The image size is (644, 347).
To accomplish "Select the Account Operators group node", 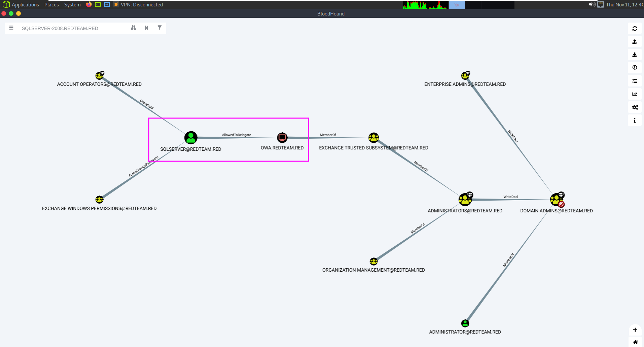I will [x=100, y=75].
